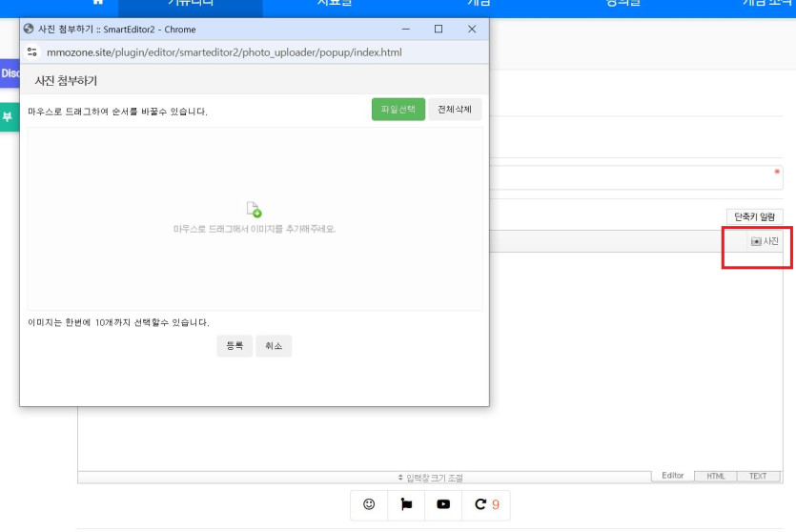Switch to the TEXT editing tab
The image size is (796, 532).
click(x=758, y=476)
